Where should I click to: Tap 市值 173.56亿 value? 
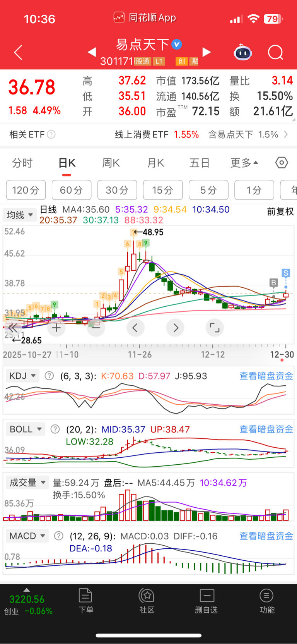[188, 81]
